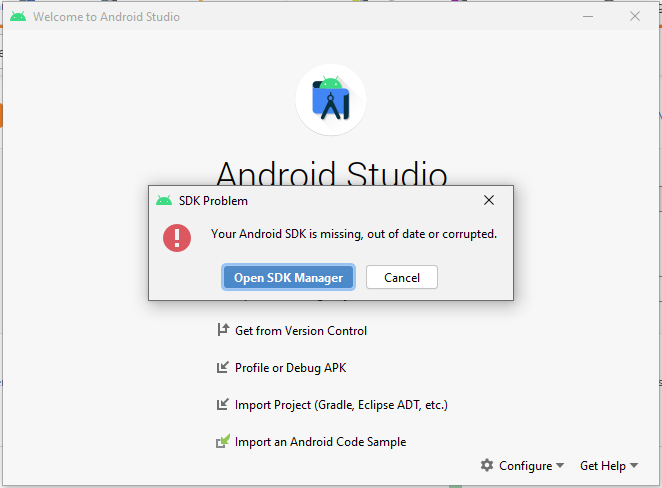This screenshot has height=488, width=662.
Task: Click the Get from Version Control arrow icon
Action: pyautogui.click(x=223, y=330)
